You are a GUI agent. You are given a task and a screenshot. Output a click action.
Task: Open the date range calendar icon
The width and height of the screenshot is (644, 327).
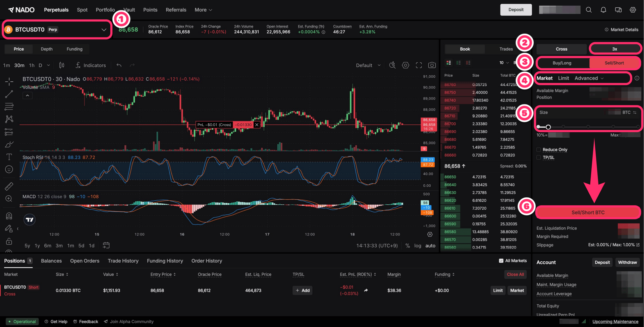[x=106, y=246]
